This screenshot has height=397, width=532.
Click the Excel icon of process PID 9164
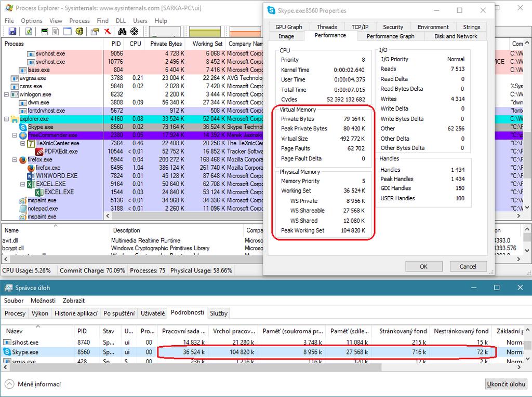(31, 184)
